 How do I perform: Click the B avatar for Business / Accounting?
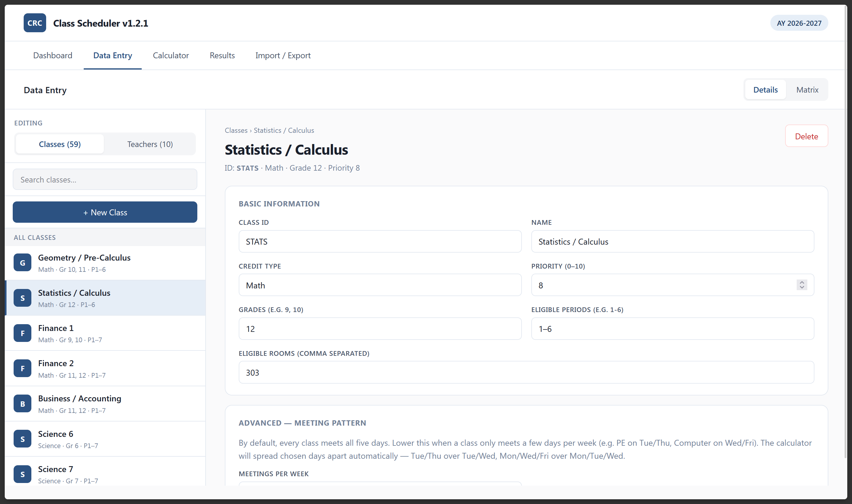[x=22, y=404]
